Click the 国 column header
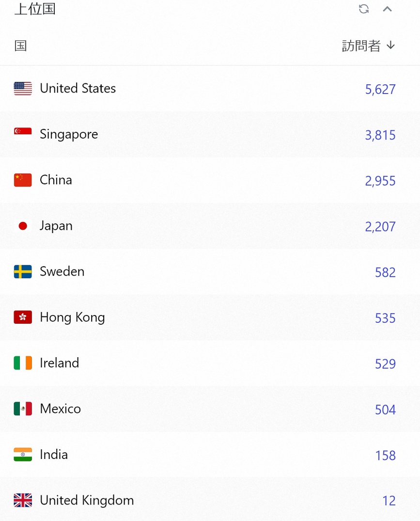420x521 pixels. (x=20, y=46)
